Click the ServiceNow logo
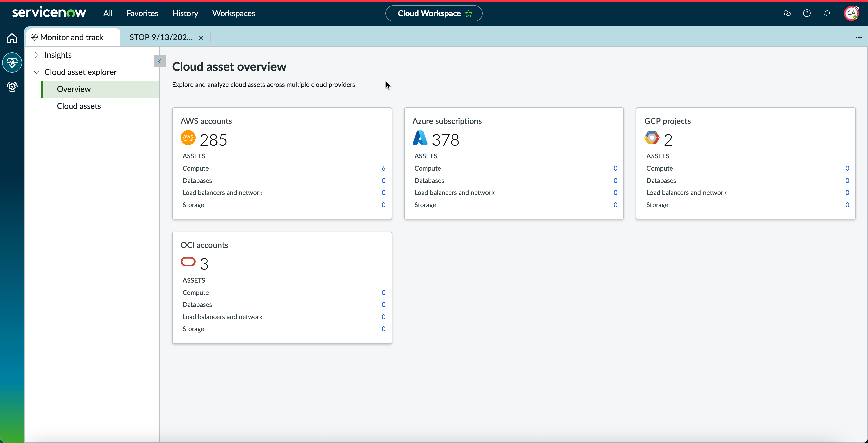Image resolution: width=868 pixels, height=443 pixels. pos(49,13)
